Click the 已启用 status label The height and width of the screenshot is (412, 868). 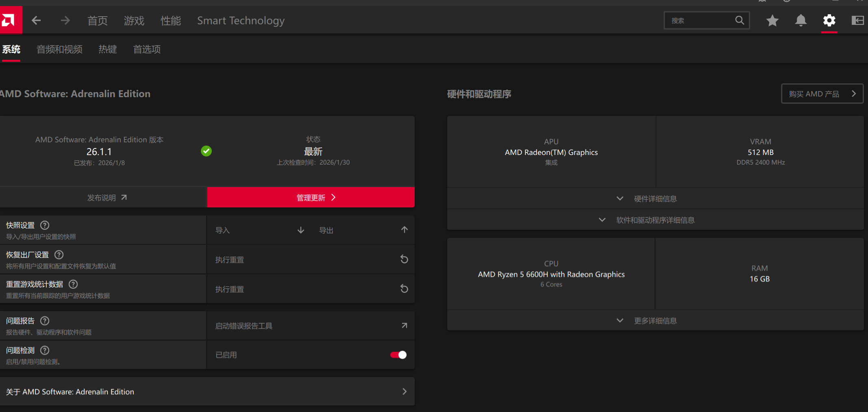(x=226, y=355)
